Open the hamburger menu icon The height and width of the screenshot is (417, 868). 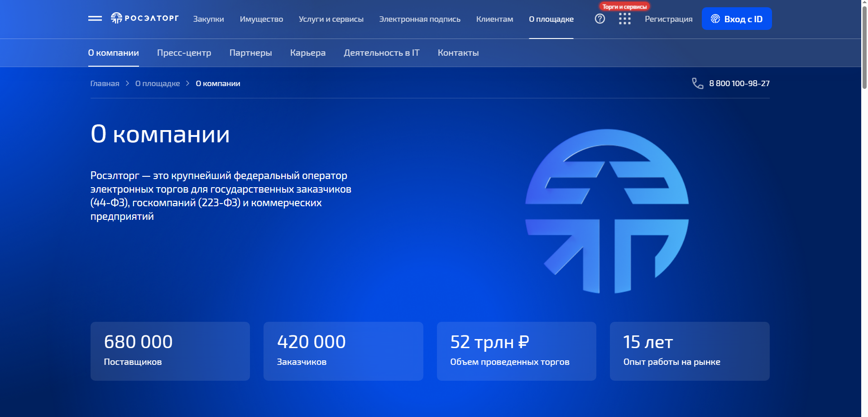coord(95,19)
